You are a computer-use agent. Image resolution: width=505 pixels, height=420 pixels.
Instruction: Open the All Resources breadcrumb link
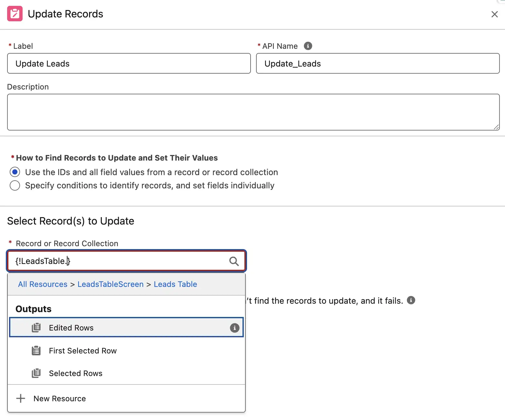42,284
